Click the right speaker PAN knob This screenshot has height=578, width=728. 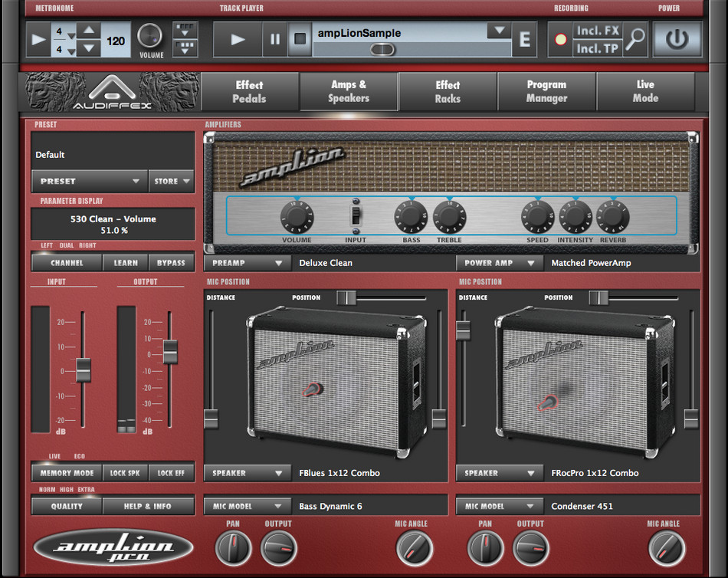pyautogui.click(x=485, y=548)
